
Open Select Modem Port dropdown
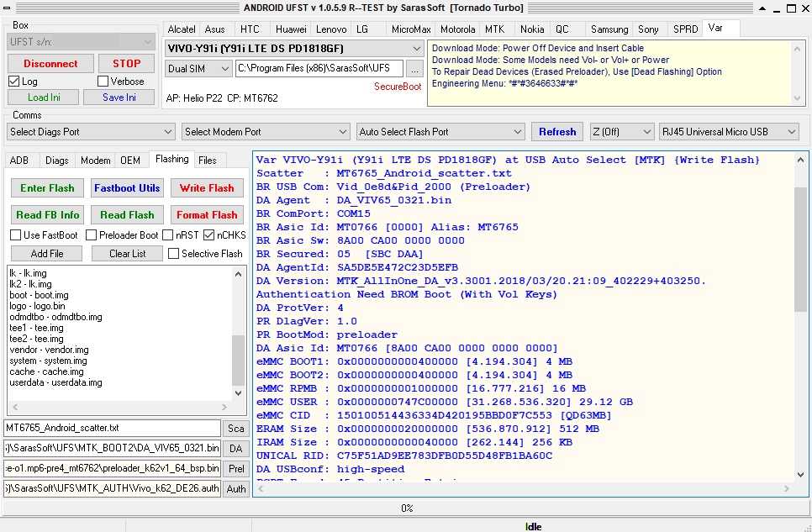pyautogui.click(x=266, y=132)
